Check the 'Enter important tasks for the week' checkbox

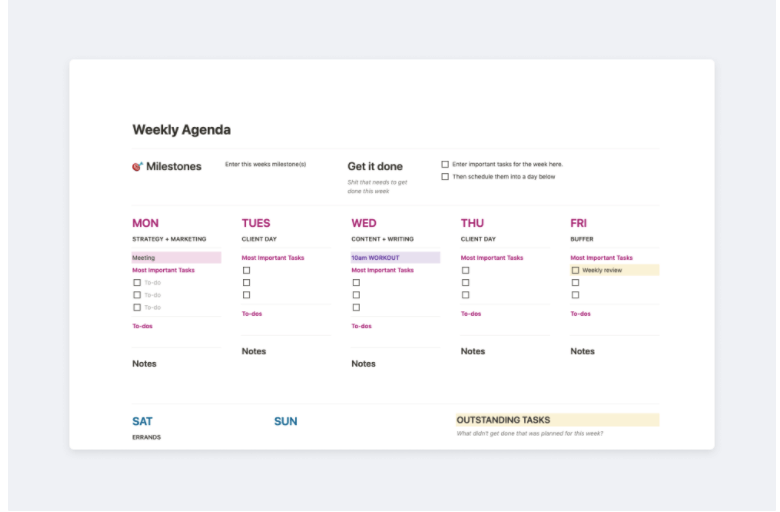[445, 164]
